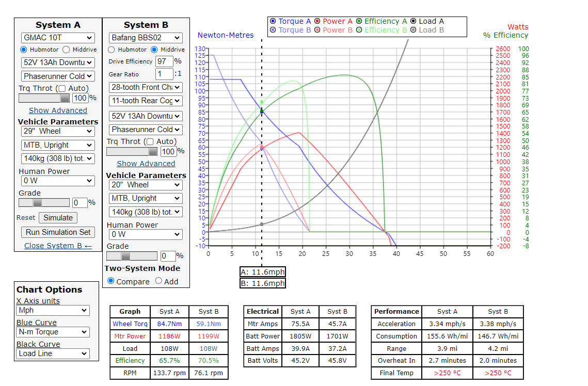This screenshot has width=588, height=386.
Task: Enable Auto throttle checkbox in System A
Action: pos(62,88)
